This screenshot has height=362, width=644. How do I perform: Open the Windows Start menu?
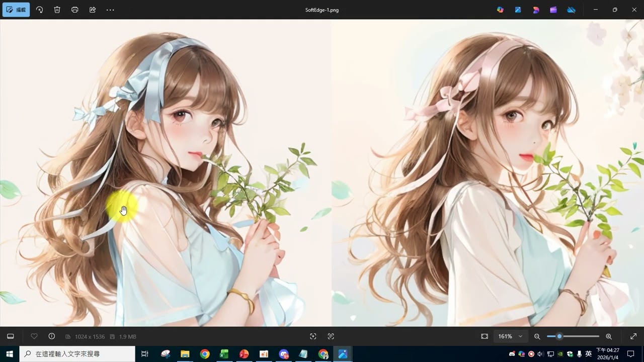click(9, 354)
